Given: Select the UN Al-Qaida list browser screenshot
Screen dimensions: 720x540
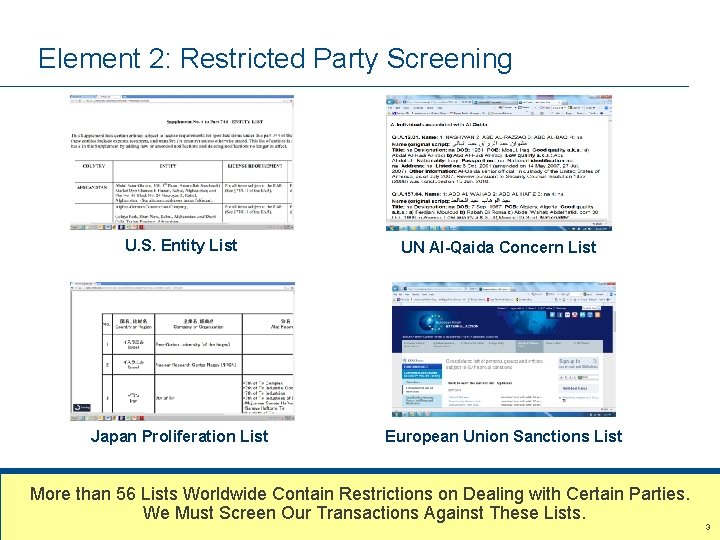Looking at the screenshot, I should (x=499, y=163).
